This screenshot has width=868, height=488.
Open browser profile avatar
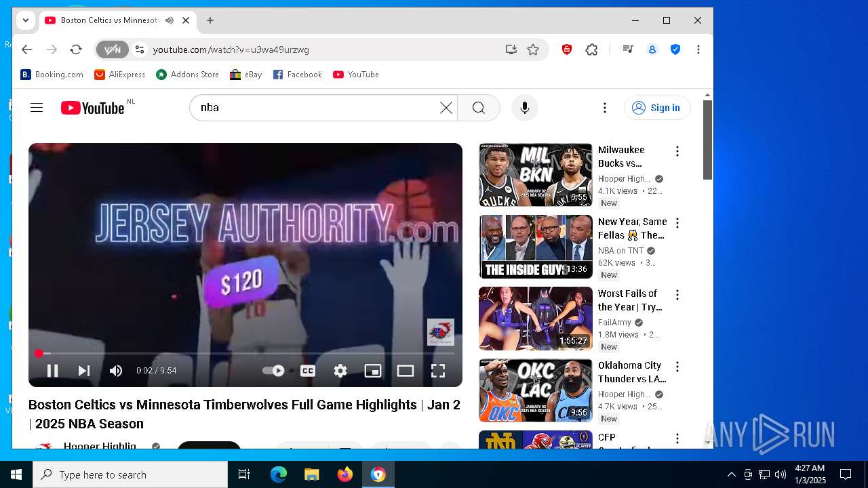coord(652,49)
